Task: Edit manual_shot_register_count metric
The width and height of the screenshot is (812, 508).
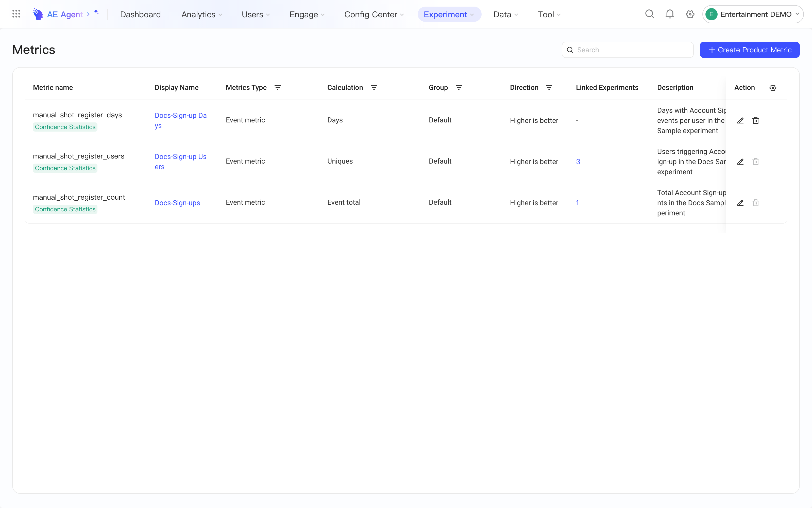Action: coord(740,203)
